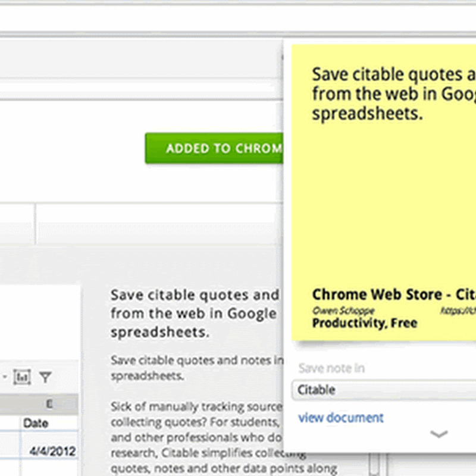Click the bold Save citable quotes heading
This screenshot has height=476, width=476.
click(194, 314)
